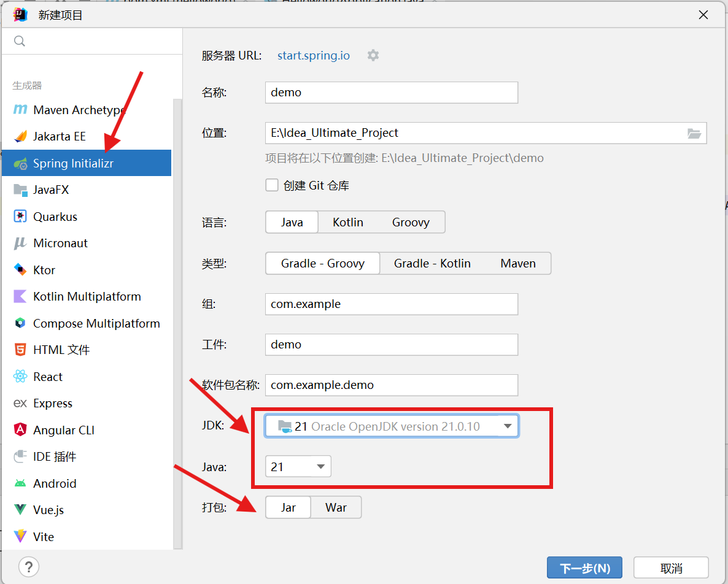Select the Vue.js generator entry

[87, 510]
